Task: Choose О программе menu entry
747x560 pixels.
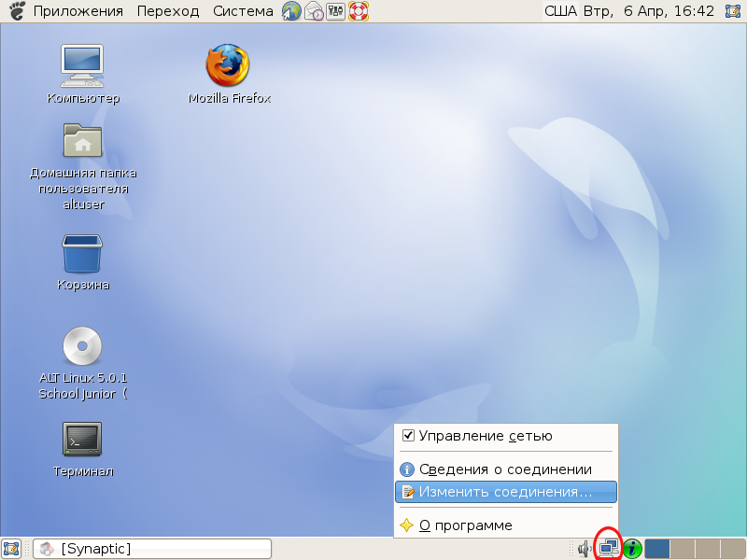Action: 505,525
